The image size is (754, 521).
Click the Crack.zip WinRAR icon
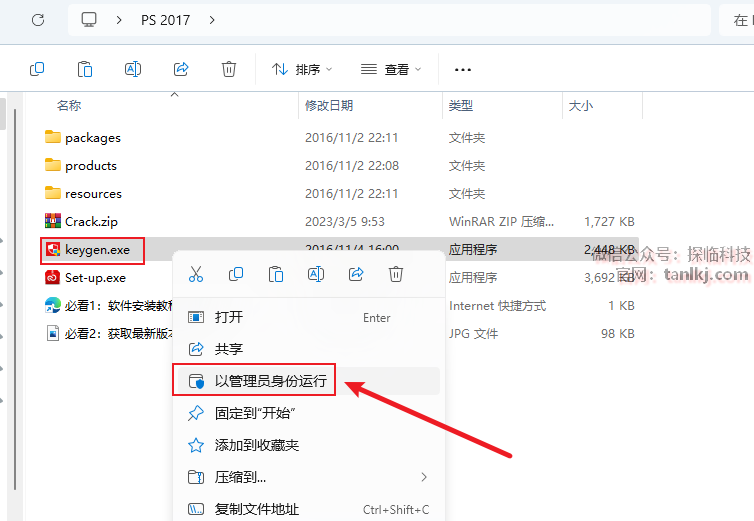click(x=52, y=221)
